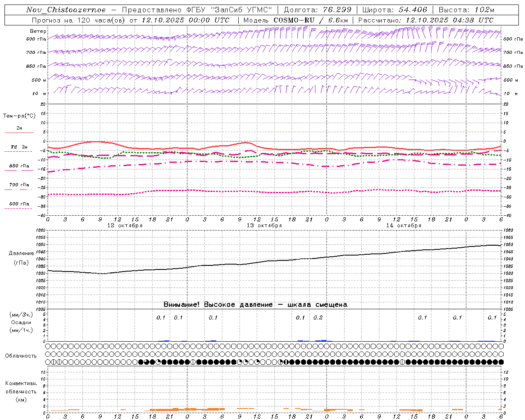Image resolution: width=525 pixels, height=420 pixels.
Task: Click the Тем-ра(°C) panel label
Action: (19, 116)
